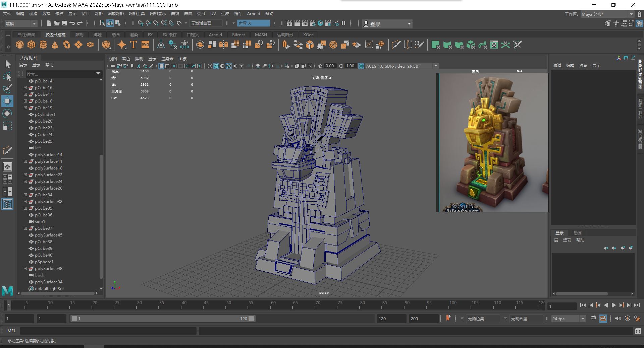Create a polygon disc from the shelf

[x=90, y=45]
